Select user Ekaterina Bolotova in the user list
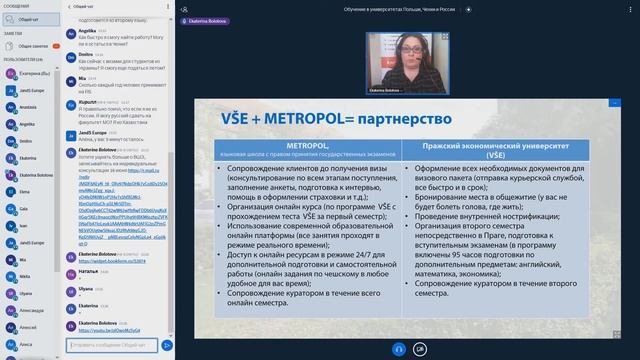The width and height of the screenshot is (640, 360). click(29, 175)
